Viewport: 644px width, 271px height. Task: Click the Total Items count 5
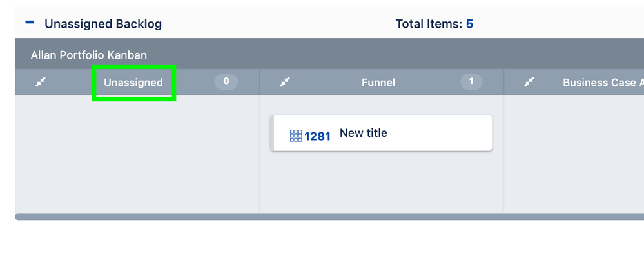click(x=469, y=24)
